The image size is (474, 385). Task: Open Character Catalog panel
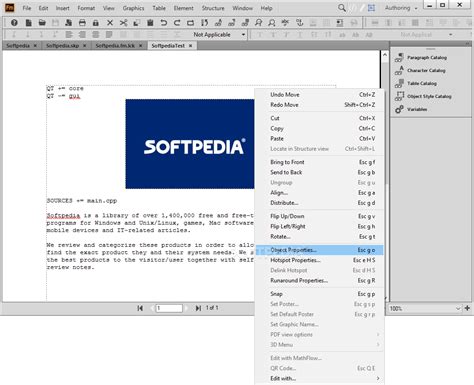click(x=420, y=70)
